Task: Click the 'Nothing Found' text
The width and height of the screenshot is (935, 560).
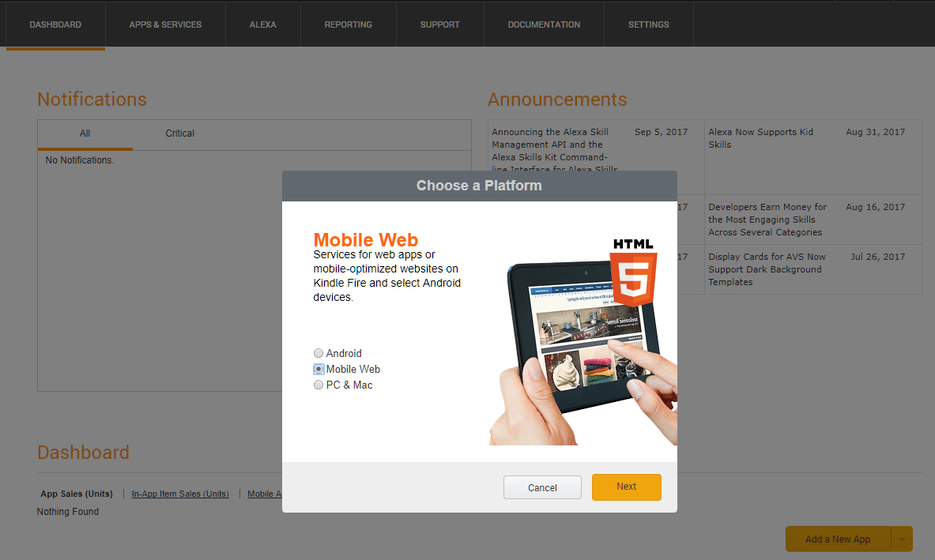Action: pyautogui.click(x=68, y=512)
